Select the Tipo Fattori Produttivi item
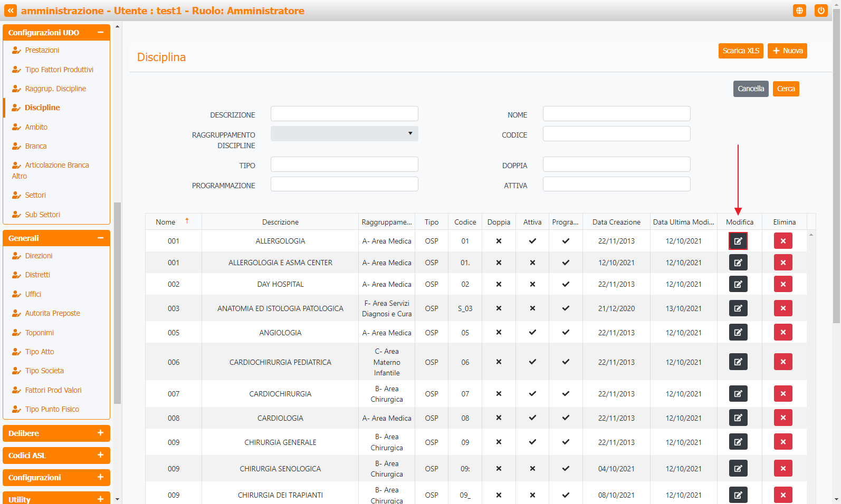The image size is (841, 504). [59, 70]
